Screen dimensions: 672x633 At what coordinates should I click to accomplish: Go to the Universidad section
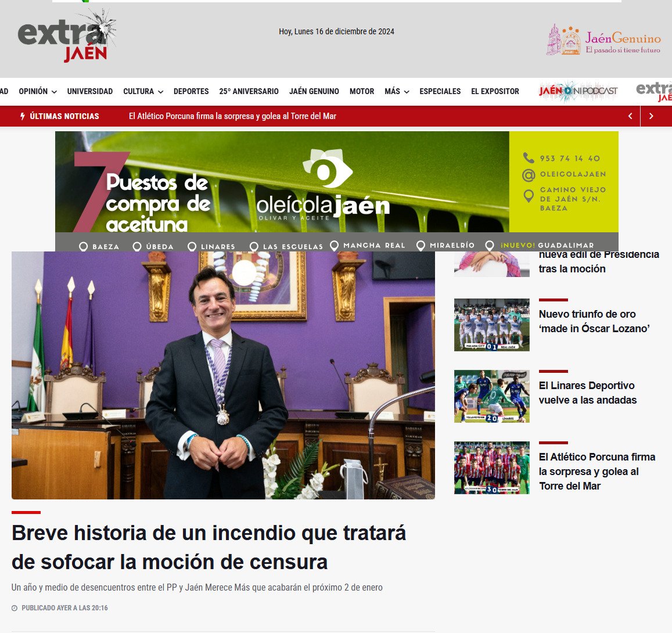pos(90,92)
